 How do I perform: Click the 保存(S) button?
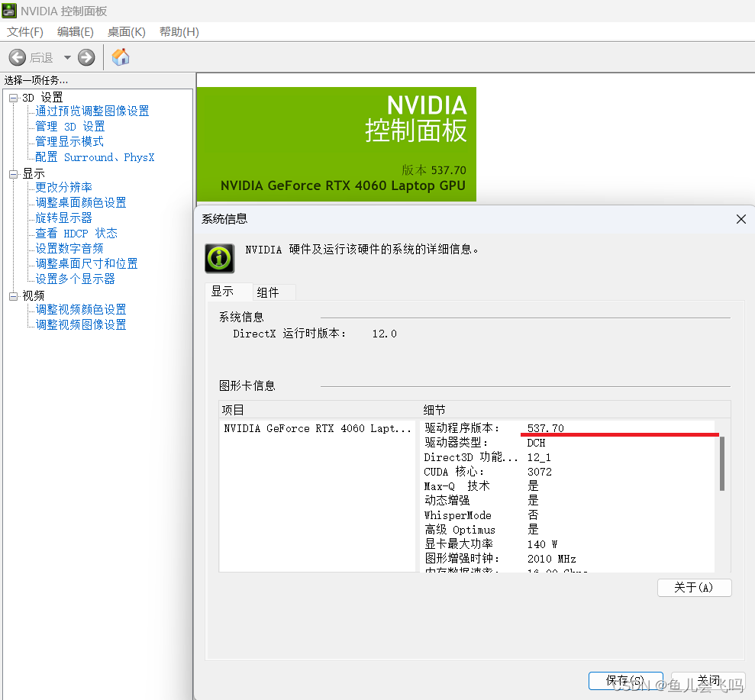pyautogui.click(x=625, y=681)
